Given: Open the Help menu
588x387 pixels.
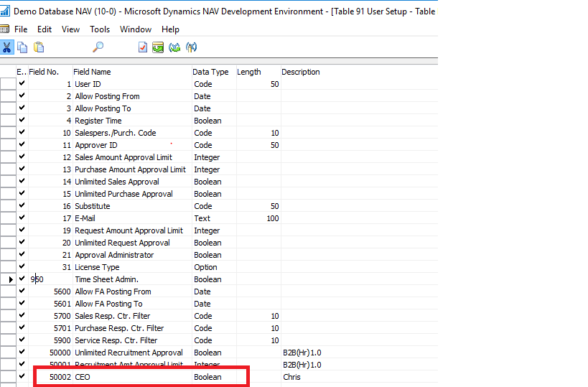Looking at the screenshot, I should click(x=170, y=29).
